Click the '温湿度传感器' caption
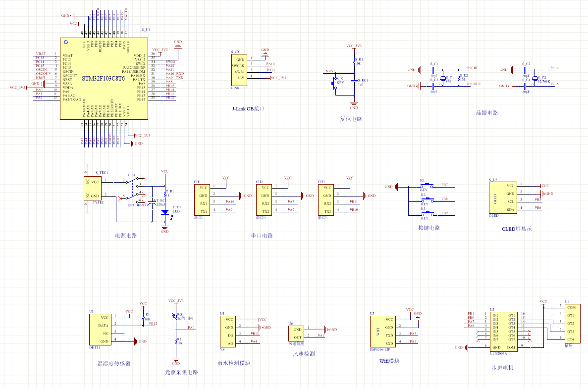 [x=114, y=364]
